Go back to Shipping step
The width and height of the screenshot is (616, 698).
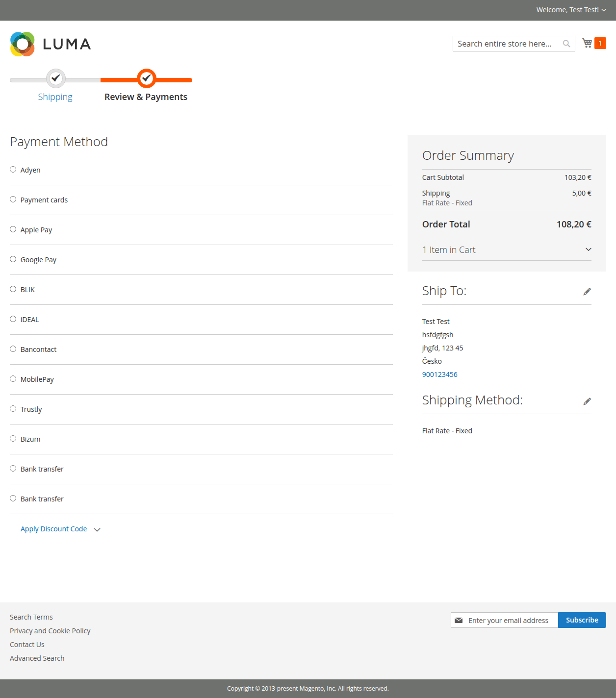coord(55,97)
